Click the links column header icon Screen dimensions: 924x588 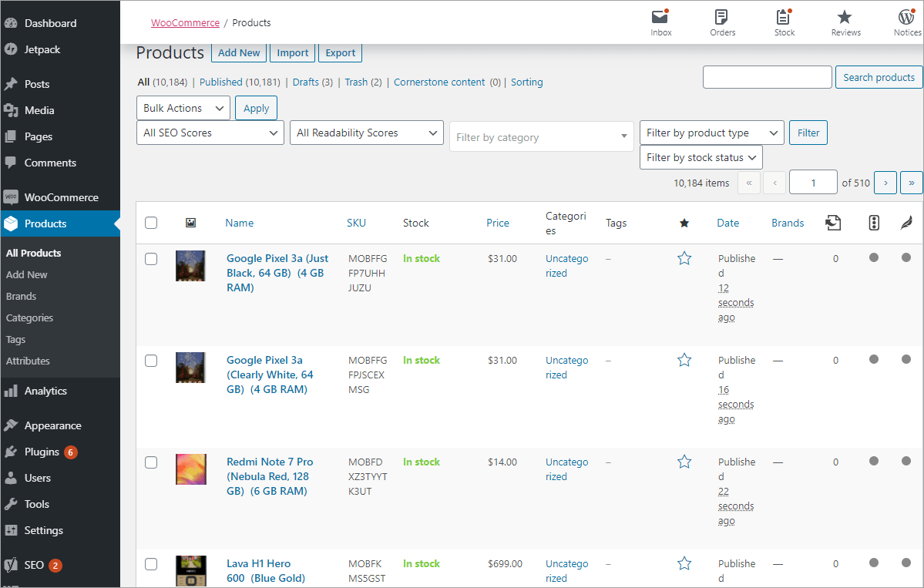coord(833,223)
